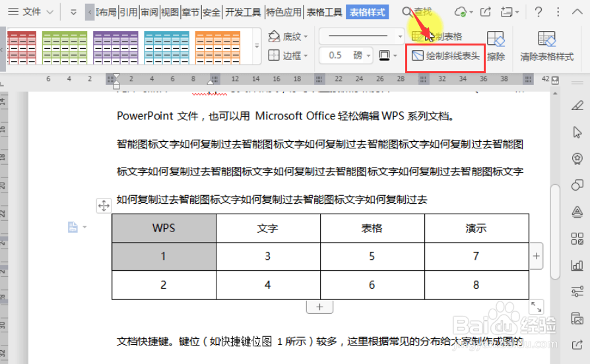Open the picture library sidebar icon
Image resolution: width=590 pixels, height=364 pixels.
(577, 318)
